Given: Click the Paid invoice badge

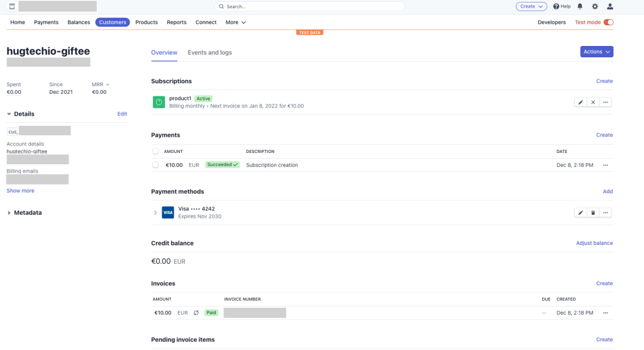Looking at the screenshot, I should [x=211, y=313].
